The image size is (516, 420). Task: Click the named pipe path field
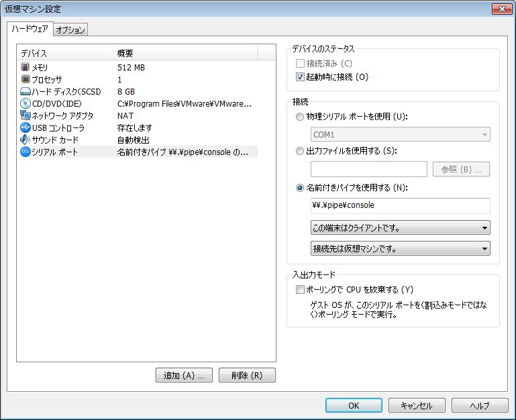400,205
